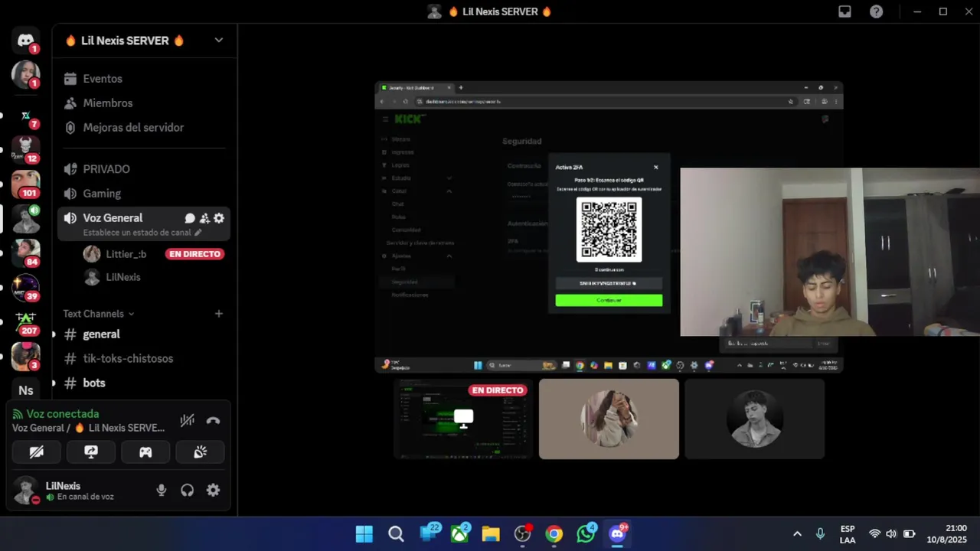980x551 pixels.
Task: Disconnect from the voice channel
Action: (213, 420)
